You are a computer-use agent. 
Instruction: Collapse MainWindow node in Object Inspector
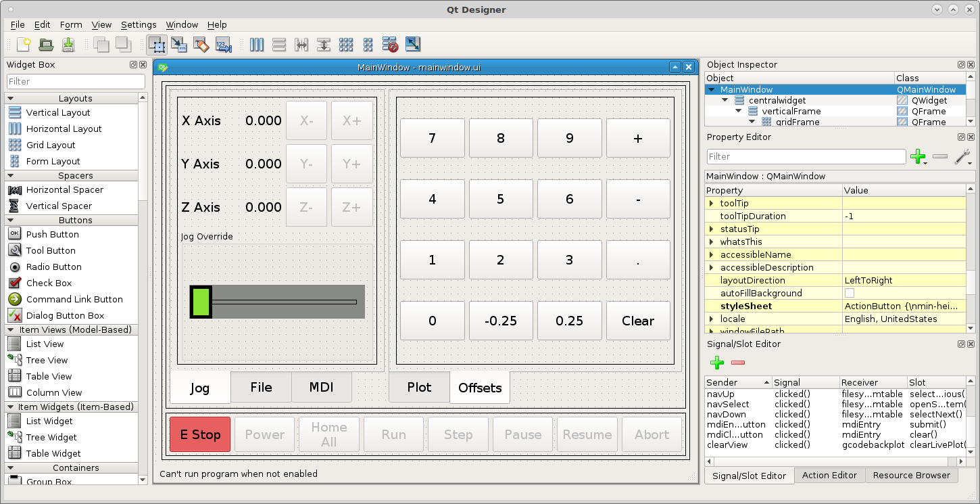[712, 89]
